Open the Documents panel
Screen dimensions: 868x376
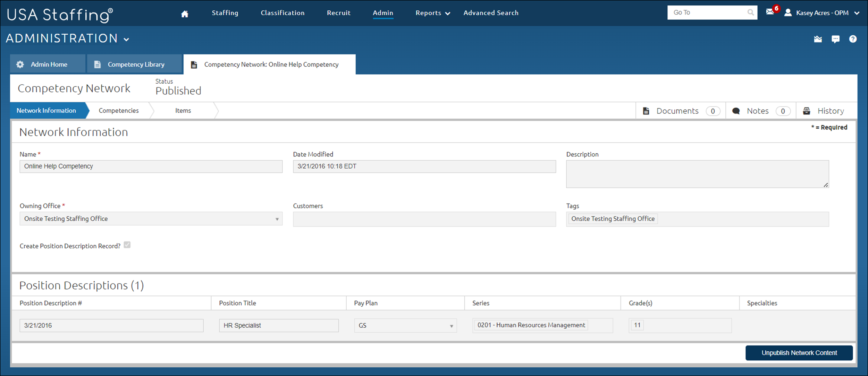pos(681,111)
